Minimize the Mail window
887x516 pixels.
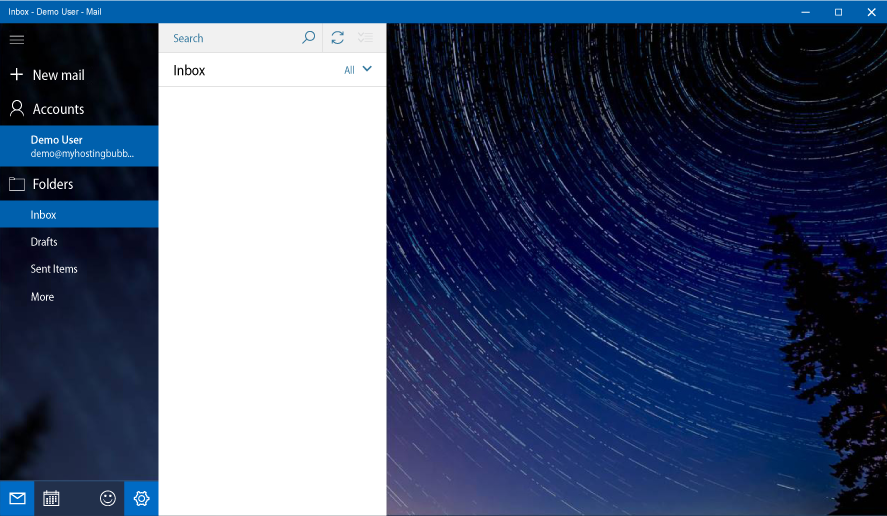pos(806,12)
